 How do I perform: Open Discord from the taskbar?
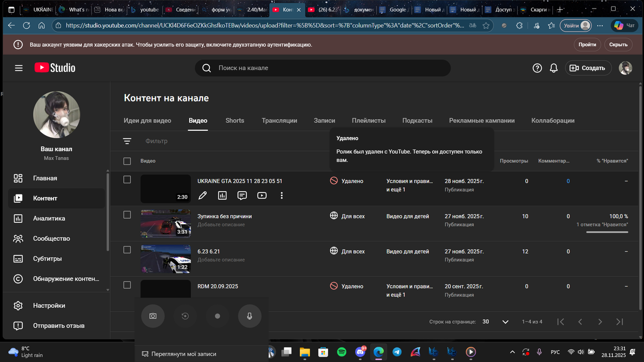coord(360,352)
